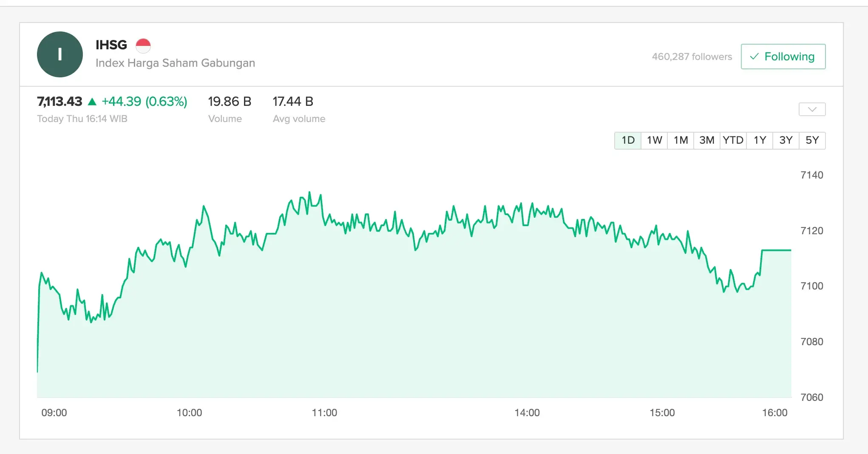The width and height of the screenshot is (868, 454).
Task: Click the 7080 y-axis label
Action: [x=812, y=342]
